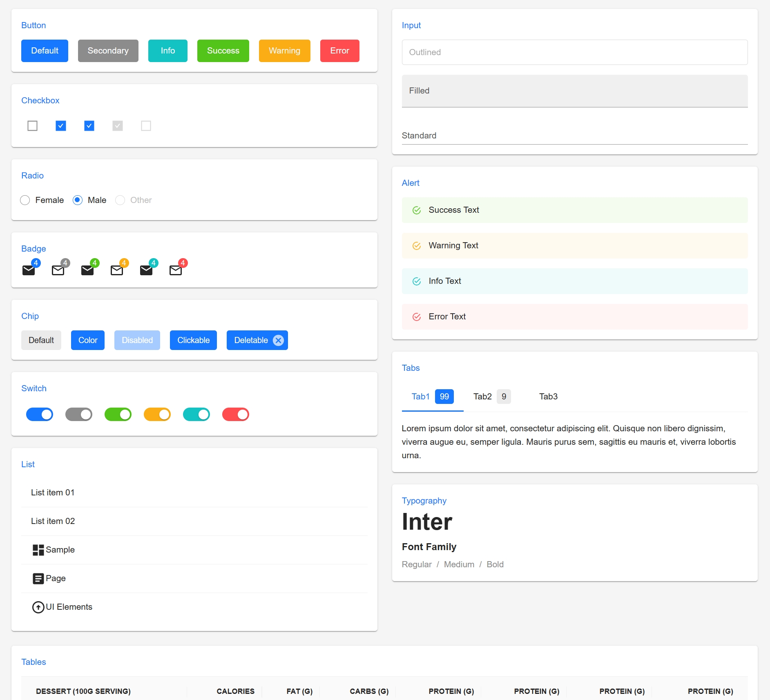Screen dimensions: 770x700
Task: Toggle the green switch off
Action: pos(118,415)
